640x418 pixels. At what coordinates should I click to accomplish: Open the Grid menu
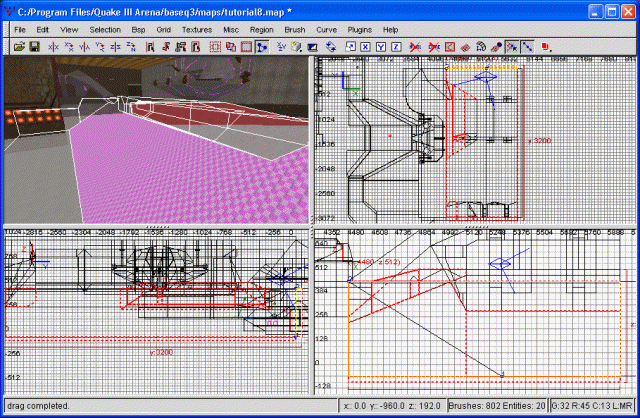163,30
